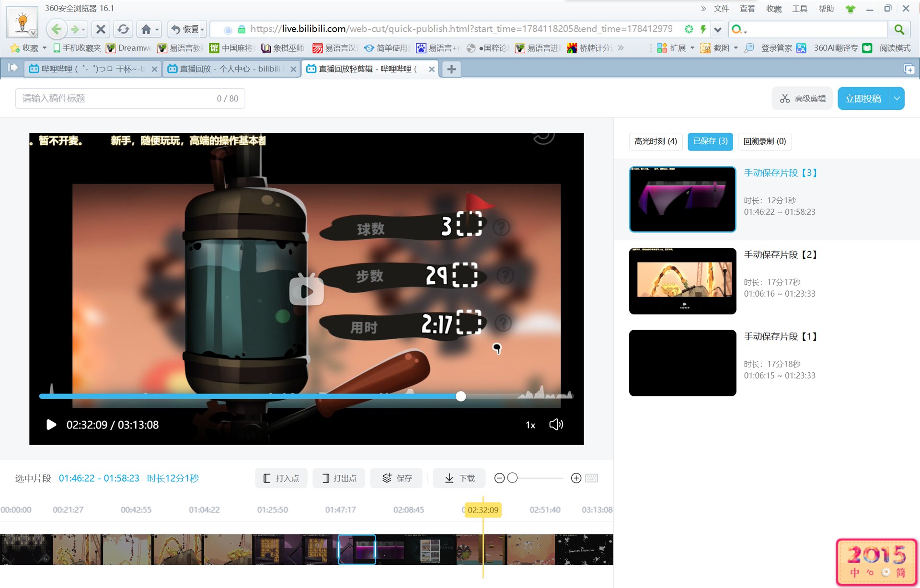Open the 中国麻将 bookmark
The height and width of the screenshot is (588, 920).
[x=232, y=48]
